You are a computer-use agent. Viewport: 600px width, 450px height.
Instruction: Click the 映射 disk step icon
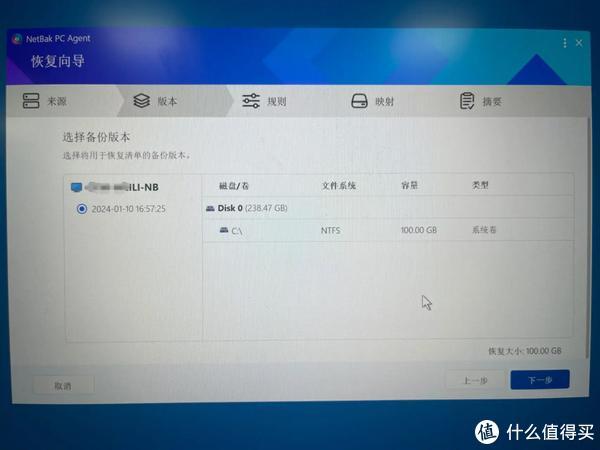(359, 101)
